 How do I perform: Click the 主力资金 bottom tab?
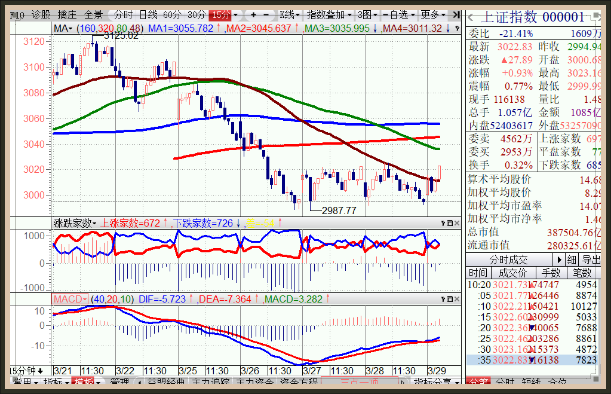pos(255,382)
